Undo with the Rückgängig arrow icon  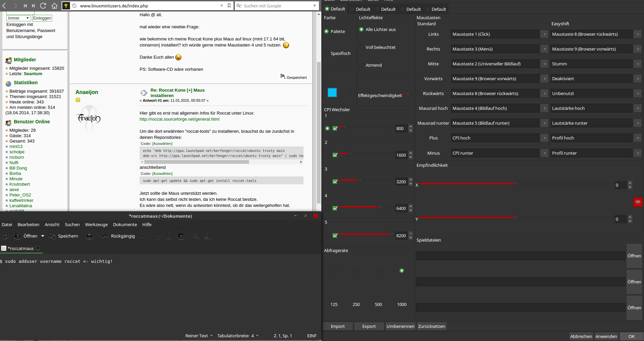105,236
